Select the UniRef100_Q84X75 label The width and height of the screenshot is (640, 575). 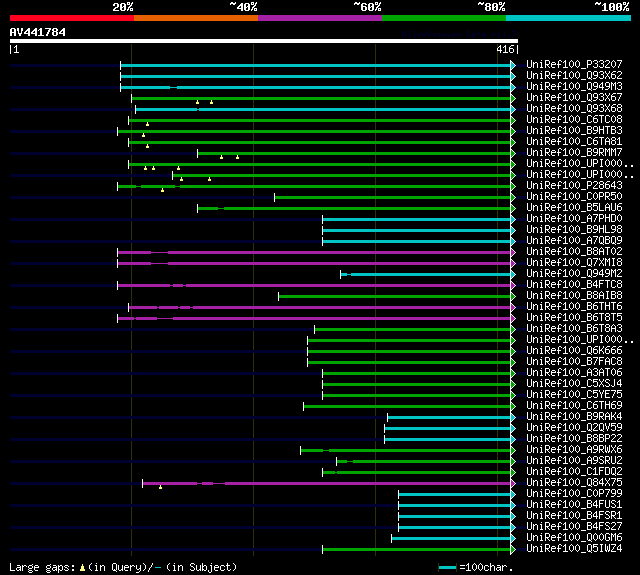click(x=574, y=483)
